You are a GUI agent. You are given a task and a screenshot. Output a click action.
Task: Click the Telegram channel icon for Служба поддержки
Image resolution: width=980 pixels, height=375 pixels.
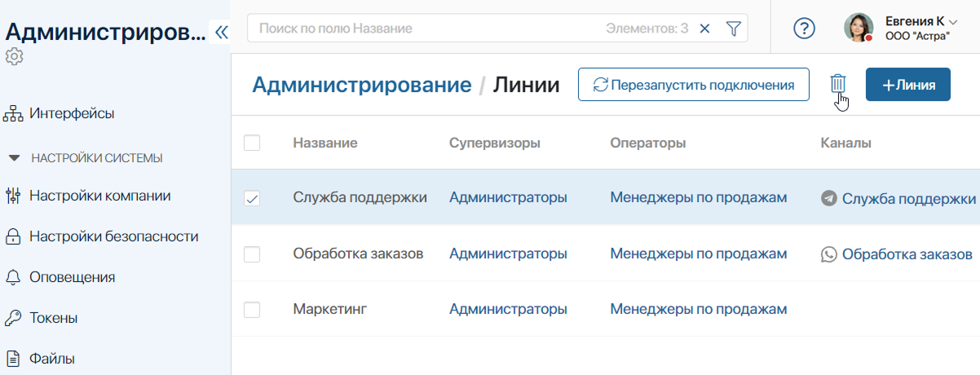pyautogui.click(x=829, y=198)
